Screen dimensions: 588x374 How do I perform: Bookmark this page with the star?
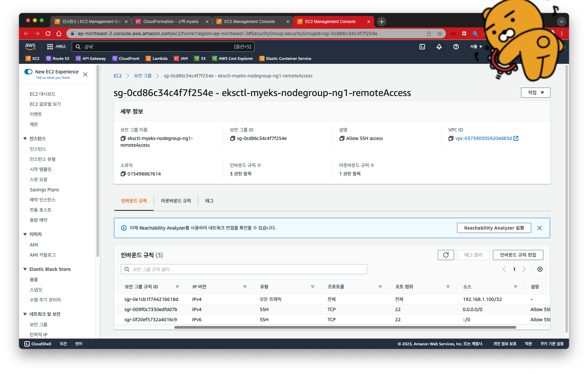(x=440, y=33)
